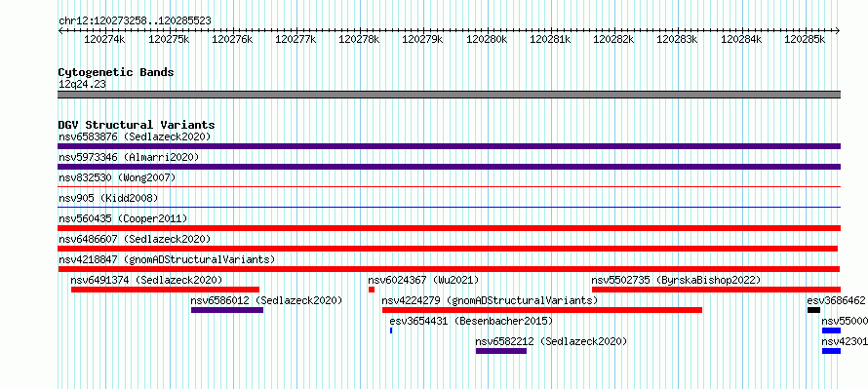This screenshot has width=868, height=389.
Task: Open nsv6586012 (Sedlazeck2020) label
Action: click(266, 300)
